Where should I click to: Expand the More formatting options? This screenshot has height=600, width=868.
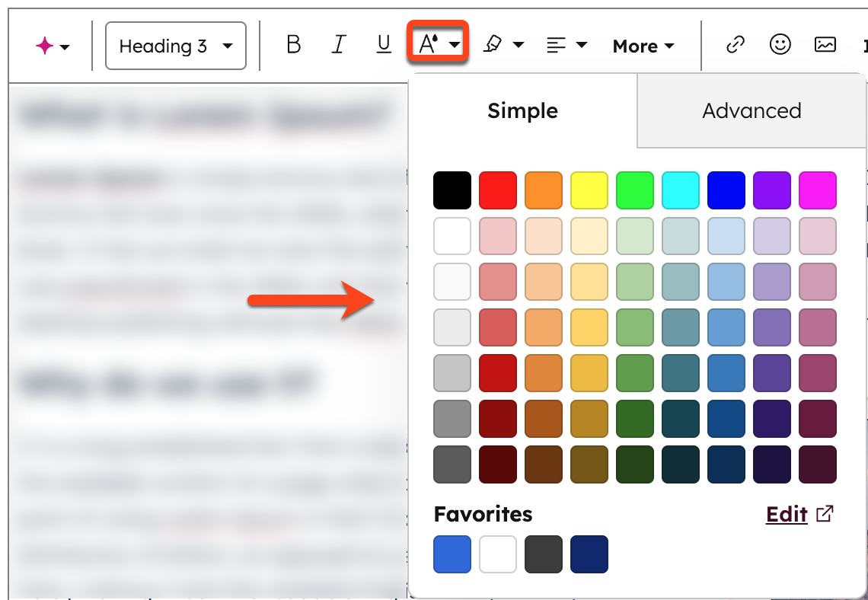pos(643,46)
